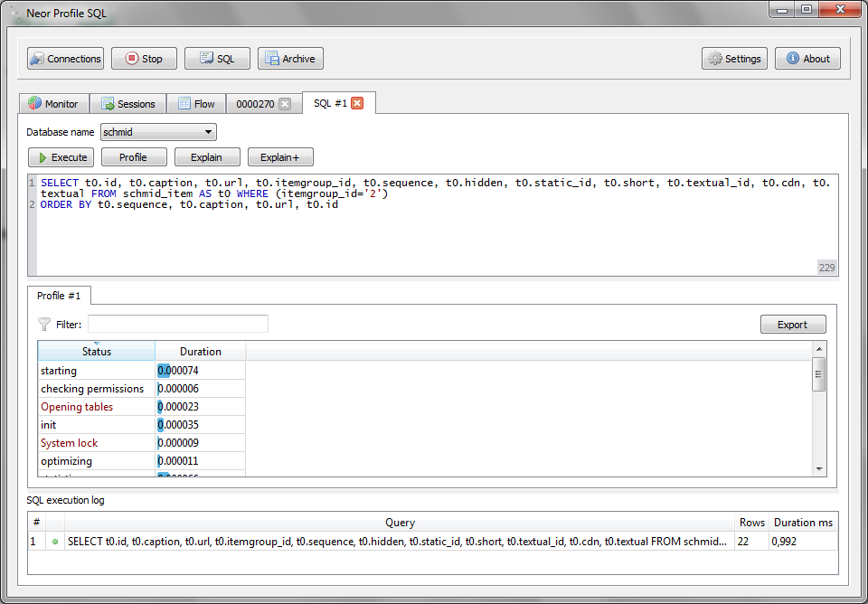The height and width of the screenshot is (604, 868).
Task: Select the 'starting' status row
Action: [141, 371]
